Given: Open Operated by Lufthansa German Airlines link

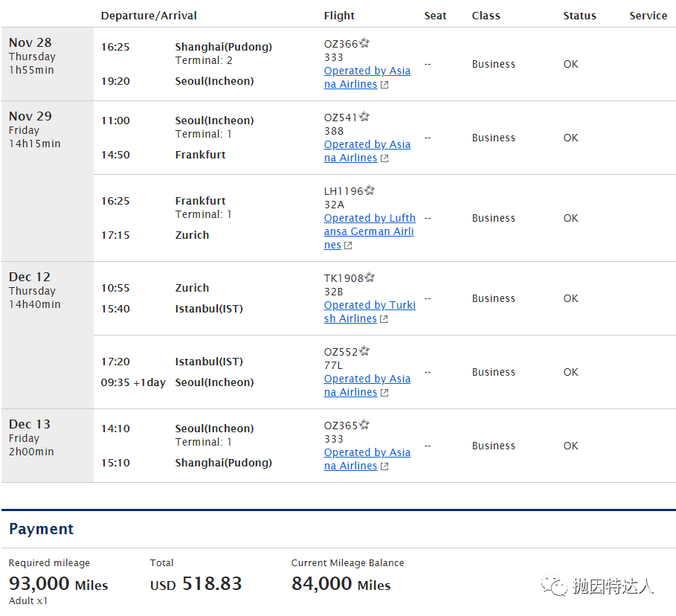Looking at the screenshot, I should 370,231.
